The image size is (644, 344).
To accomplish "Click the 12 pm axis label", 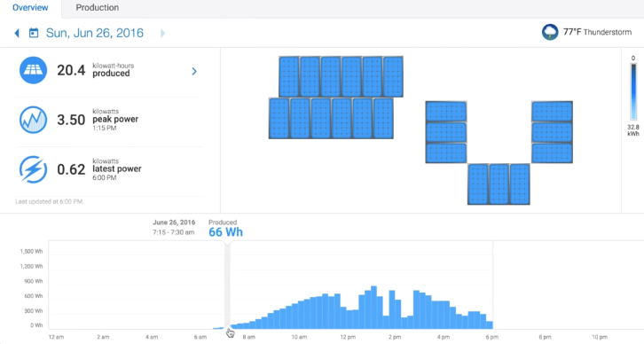I will (348, 337).
